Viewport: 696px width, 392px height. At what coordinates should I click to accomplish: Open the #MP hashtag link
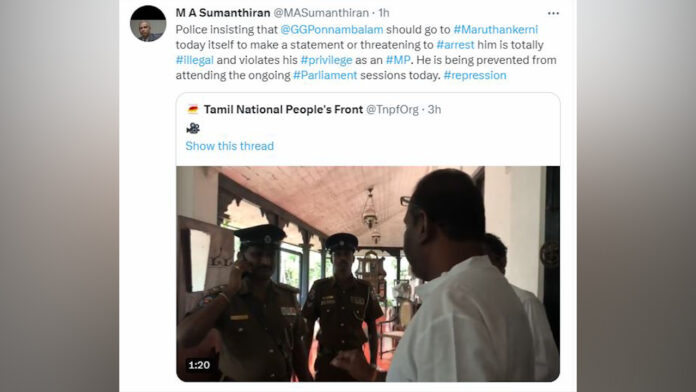pos(398,60)
